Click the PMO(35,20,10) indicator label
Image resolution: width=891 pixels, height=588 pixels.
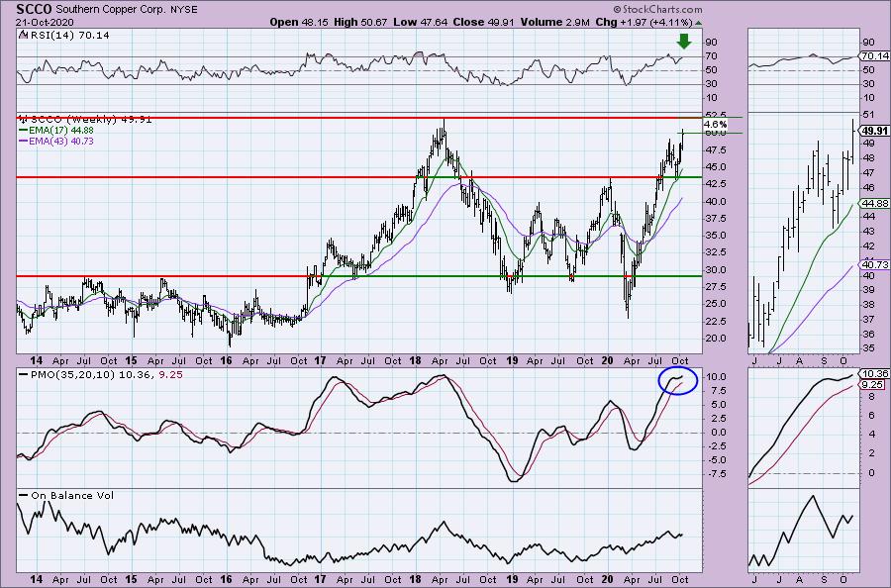(x=72, y=375)
